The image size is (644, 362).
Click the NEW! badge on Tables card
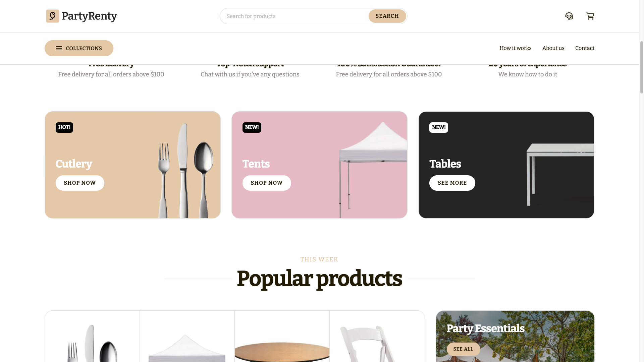439,127
